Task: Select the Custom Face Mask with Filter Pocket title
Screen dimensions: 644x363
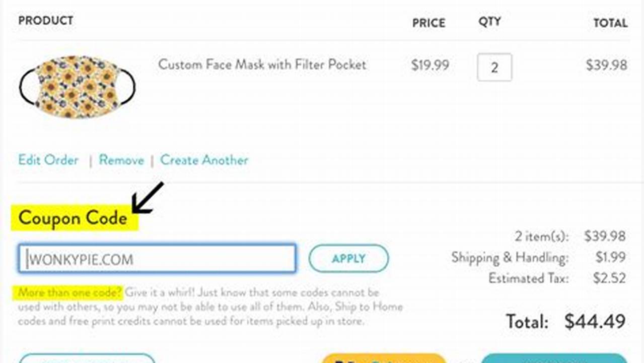Action: [x=262, y=65]
